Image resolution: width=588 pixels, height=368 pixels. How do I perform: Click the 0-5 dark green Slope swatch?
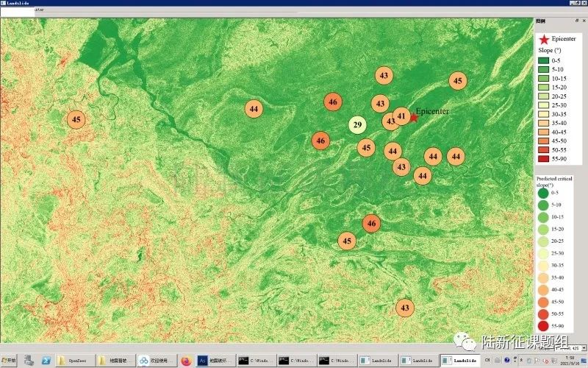[544, 60]
